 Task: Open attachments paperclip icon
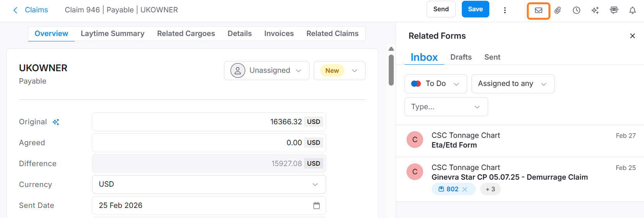pos(557,10)
